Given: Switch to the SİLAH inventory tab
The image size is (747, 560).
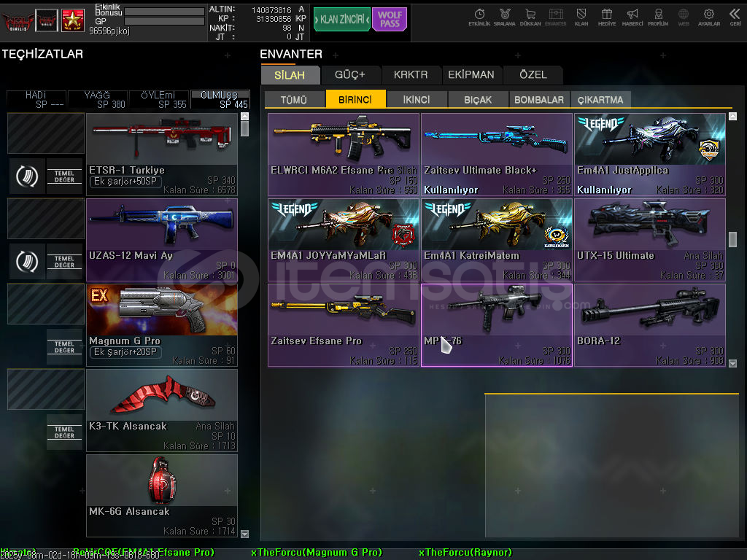Looking at the screenshot, I should click(290, 75).
